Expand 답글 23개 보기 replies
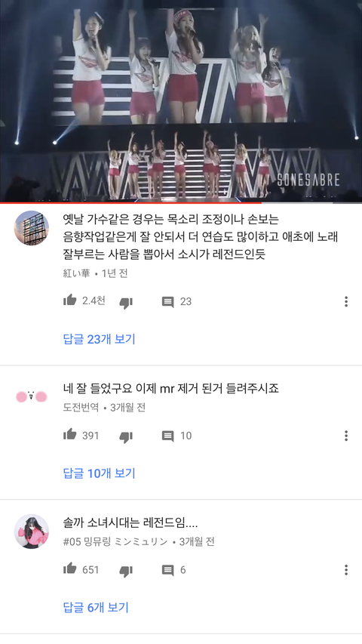The height and width of the screenshot is (644, 362). (99, 339)
